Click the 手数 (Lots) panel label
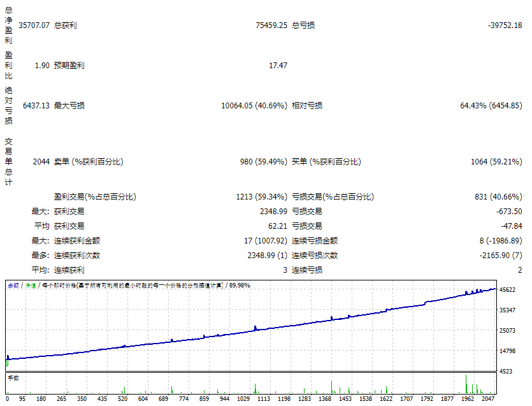This screenshot has height=406, width=532. (x=13, y=378)
